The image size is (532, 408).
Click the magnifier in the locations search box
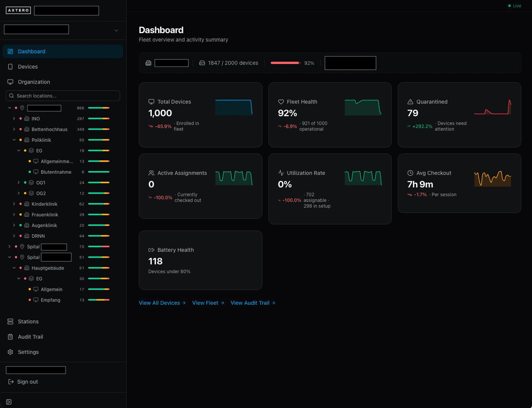click(x=11, y=96)
